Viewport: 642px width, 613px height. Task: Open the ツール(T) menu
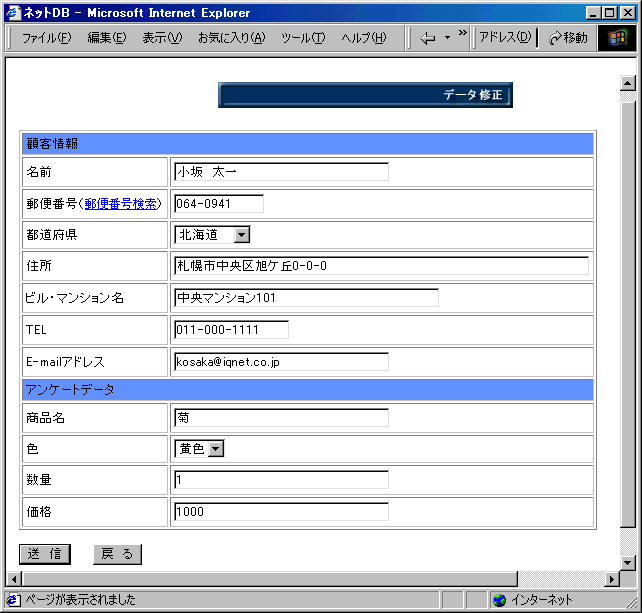click(303, 38)
